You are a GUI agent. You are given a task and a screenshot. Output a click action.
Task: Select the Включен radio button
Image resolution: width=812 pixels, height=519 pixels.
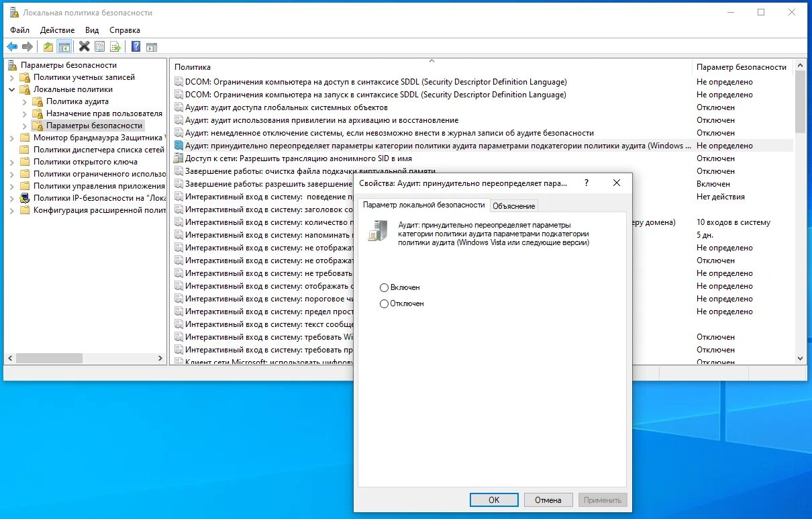point(384,287)
